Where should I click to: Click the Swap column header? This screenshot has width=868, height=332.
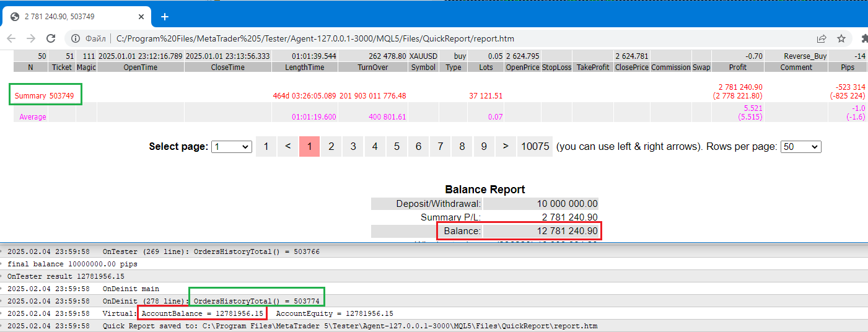tap(701, 67)
